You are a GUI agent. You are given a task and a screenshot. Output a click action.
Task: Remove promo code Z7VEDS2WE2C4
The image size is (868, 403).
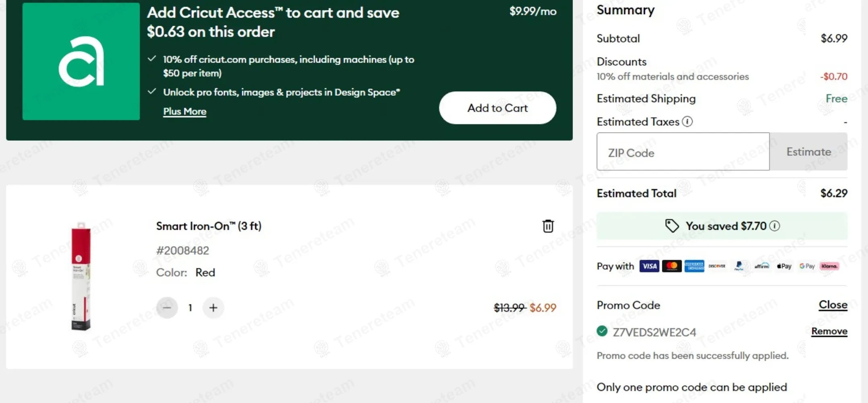point(829,331)
